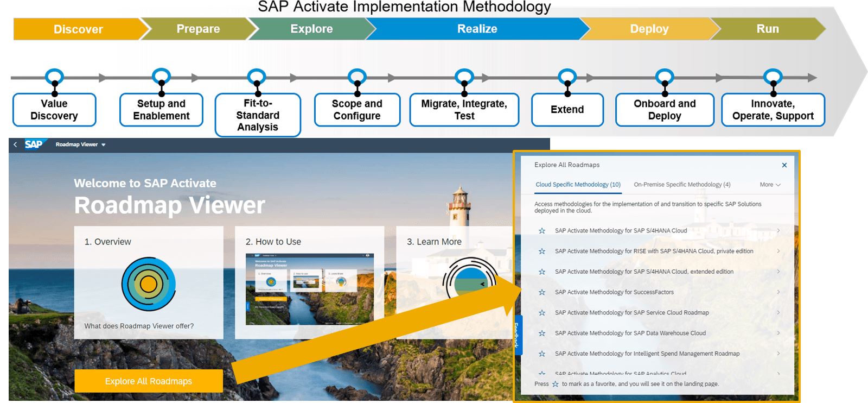
Task: Select the Prepare phase arrow
Action: (x=198, y=29)
